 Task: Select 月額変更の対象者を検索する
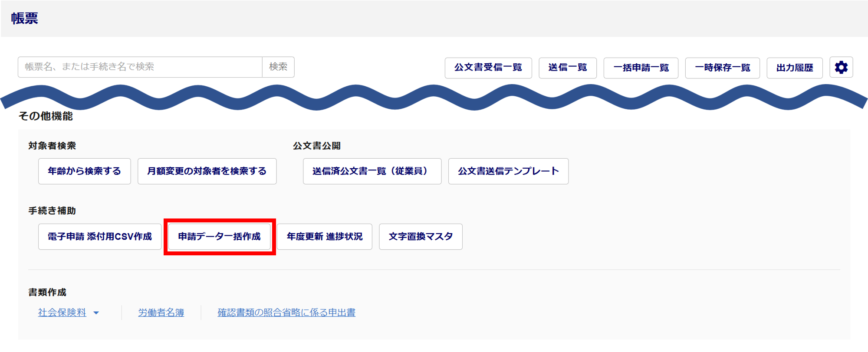pos(207,171)
